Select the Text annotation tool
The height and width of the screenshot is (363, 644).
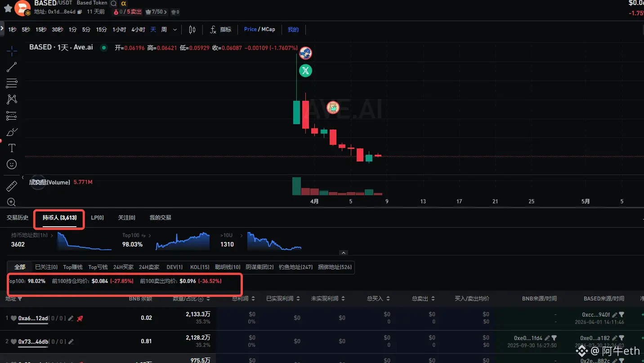tap(12, 148)
